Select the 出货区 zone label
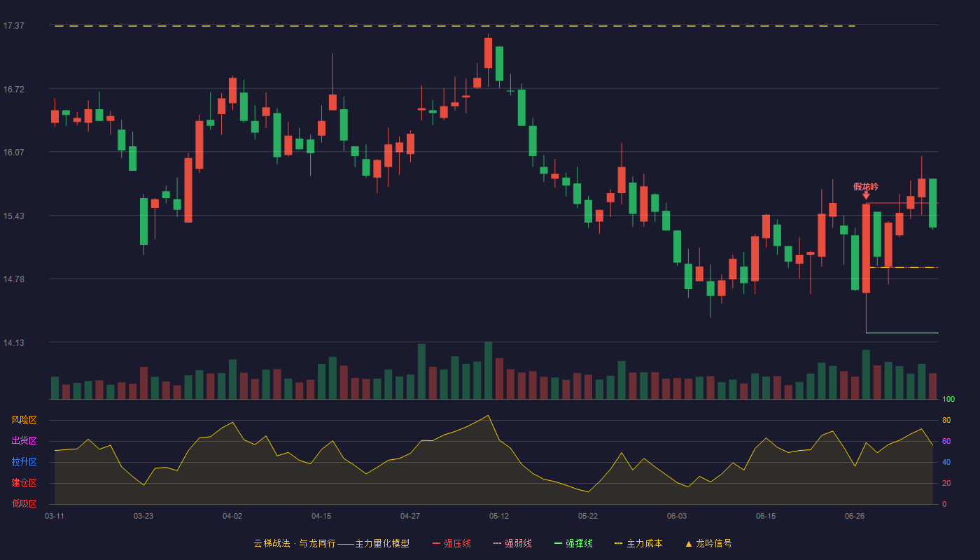Screen dimensions: 980x560 click(x=24, y=441)
